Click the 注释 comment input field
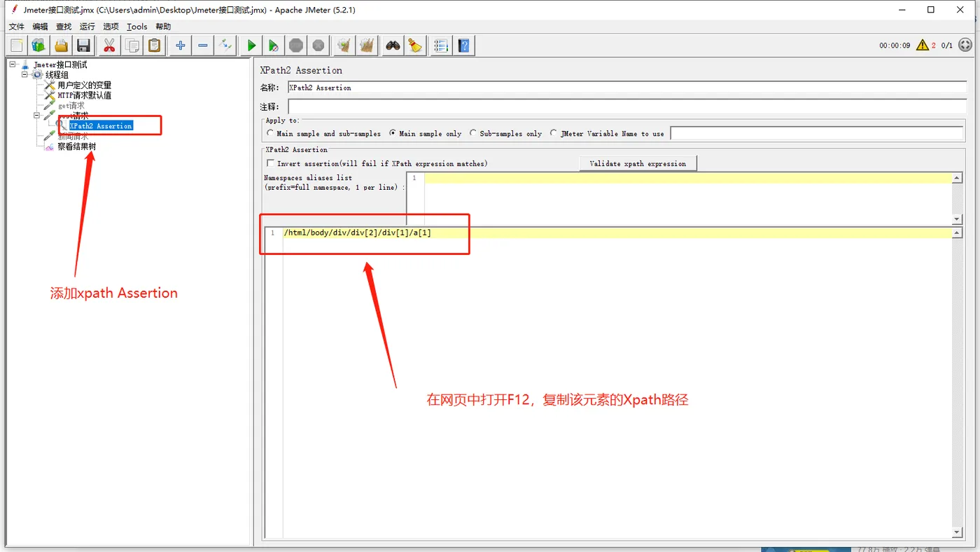This screenshot has height=552, width=980. point(627,106)
